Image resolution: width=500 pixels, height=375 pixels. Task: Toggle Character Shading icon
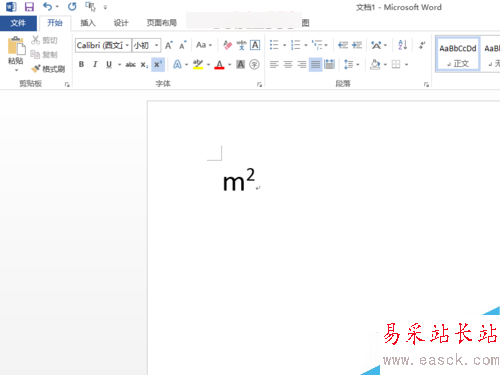pyautogui.click(x=241, y=64)
